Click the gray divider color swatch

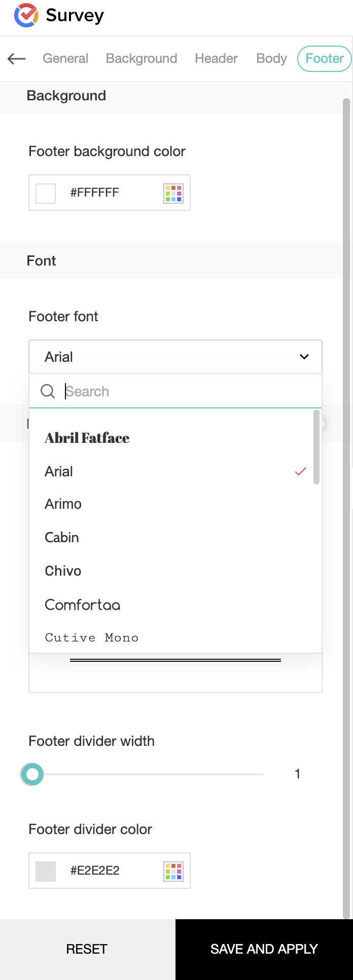[x=46, y=871]
